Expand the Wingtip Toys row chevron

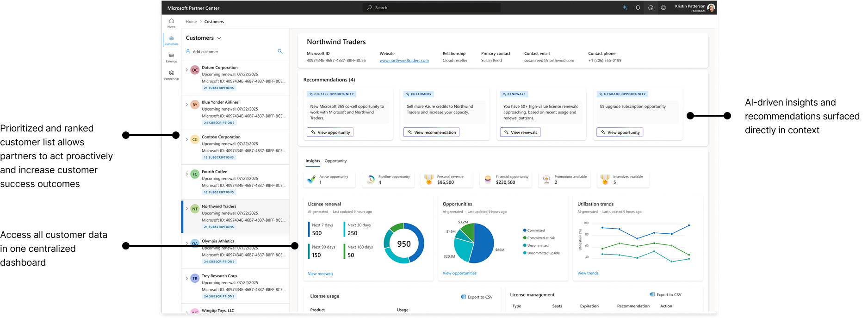point(187,312)
